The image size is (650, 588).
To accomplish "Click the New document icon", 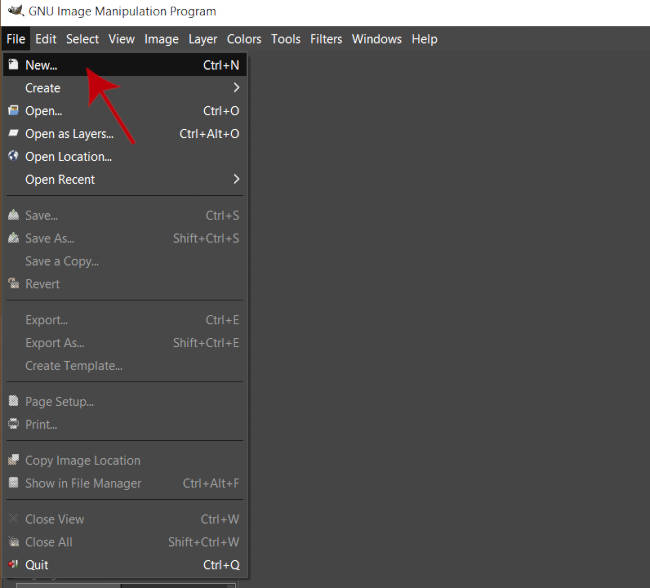I will tap(13, 64).
